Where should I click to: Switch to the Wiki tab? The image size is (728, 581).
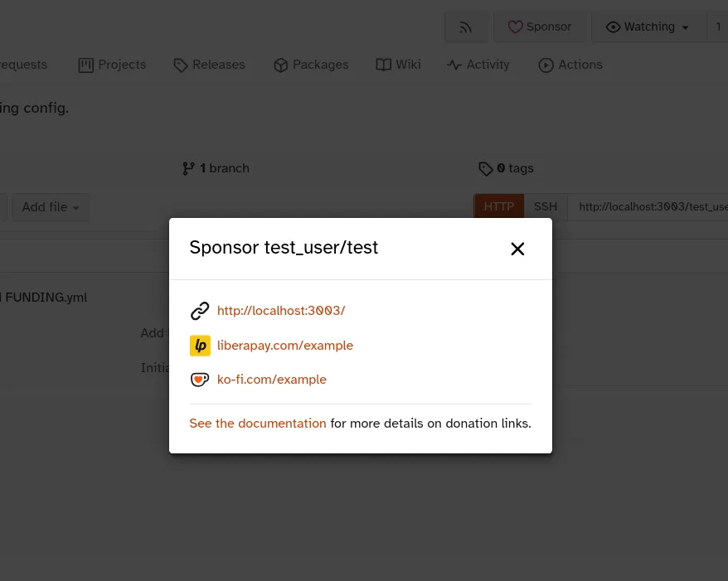coord(398,65)
